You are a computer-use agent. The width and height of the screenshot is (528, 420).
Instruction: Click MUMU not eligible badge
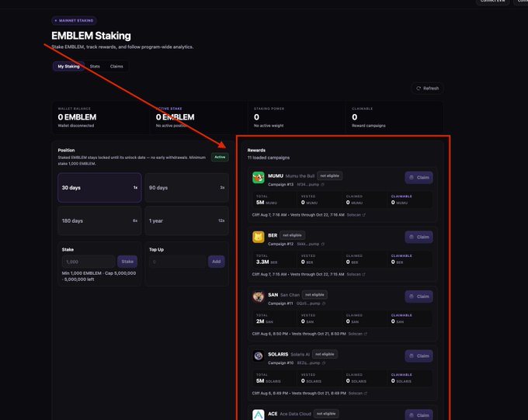pos(330,175)
